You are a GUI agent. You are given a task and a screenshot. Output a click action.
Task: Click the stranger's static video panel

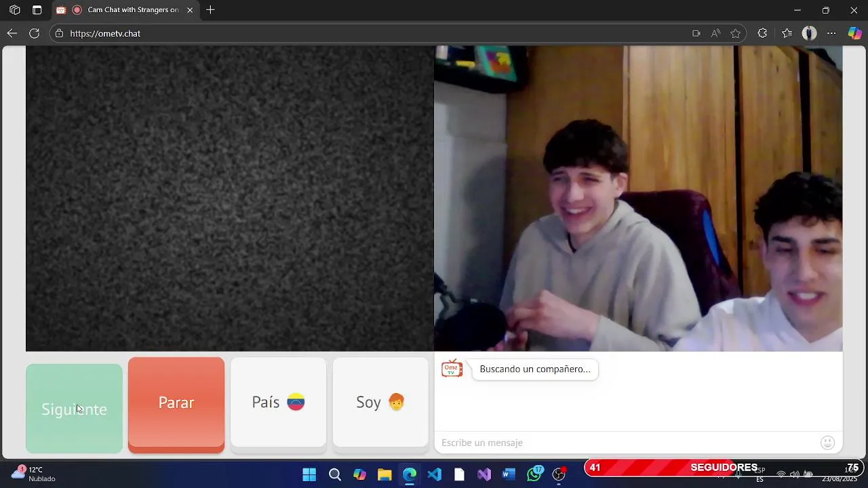click(x=230, y=199)
